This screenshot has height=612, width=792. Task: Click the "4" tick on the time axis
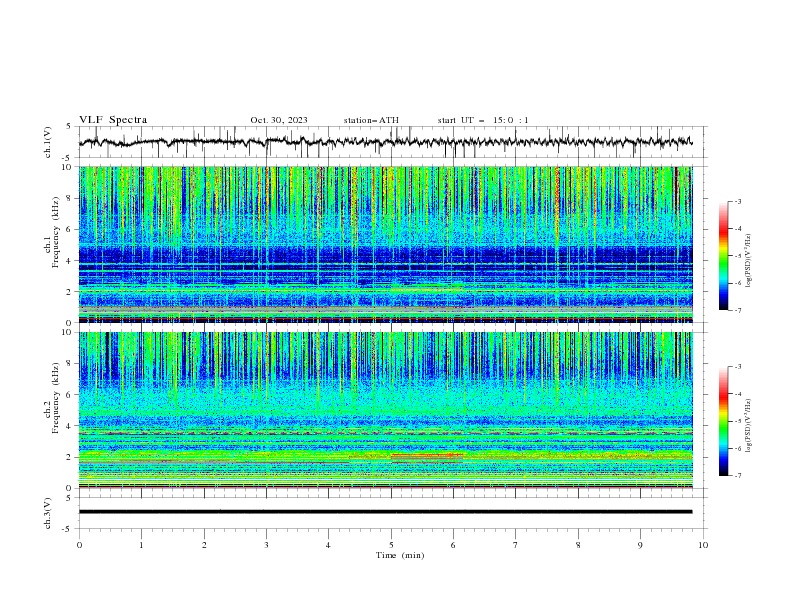[328, 545]
